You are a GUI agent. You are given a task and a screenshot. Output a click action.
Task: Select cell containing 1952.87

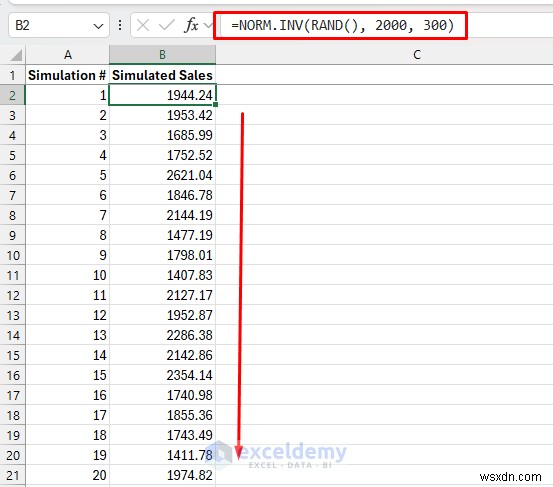coord(162,315)
